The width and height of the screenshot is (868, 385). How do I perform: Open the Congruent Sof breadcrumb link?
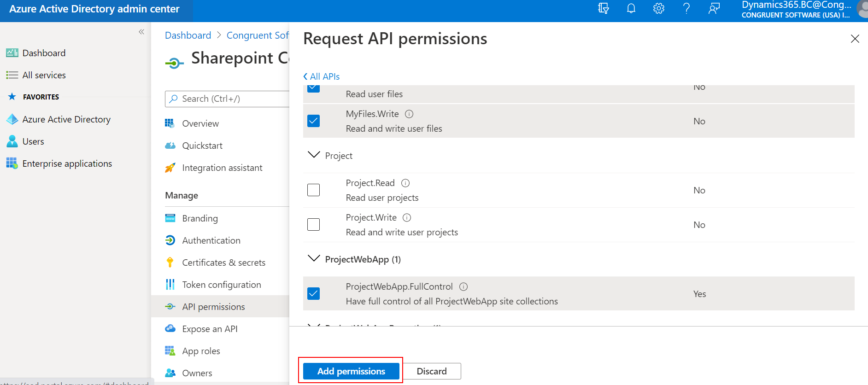[258, 35]
